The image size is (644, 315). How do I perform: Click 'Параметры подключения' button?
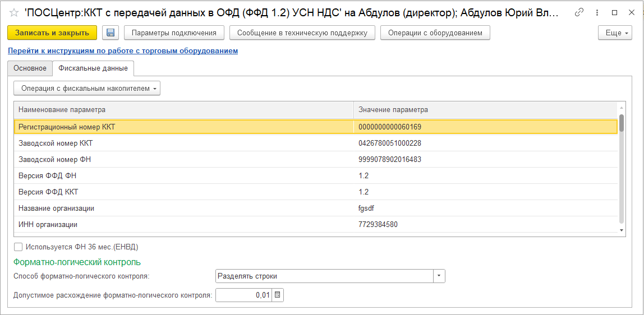174,33
